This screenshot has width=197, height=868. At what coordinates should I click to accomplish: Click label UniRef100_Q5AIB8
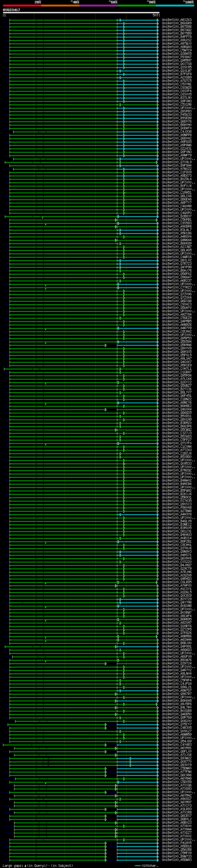tap(177, 850)
